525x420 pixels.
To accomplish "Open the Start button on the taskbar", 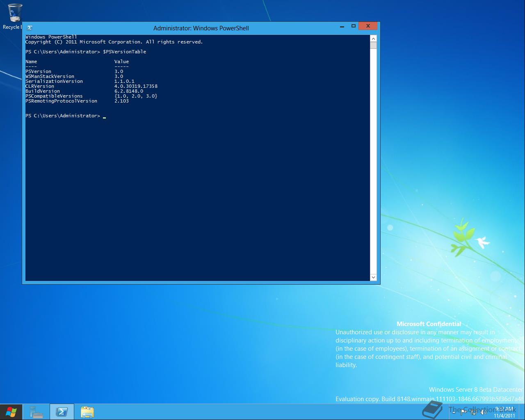I will (x=11, y=412).
